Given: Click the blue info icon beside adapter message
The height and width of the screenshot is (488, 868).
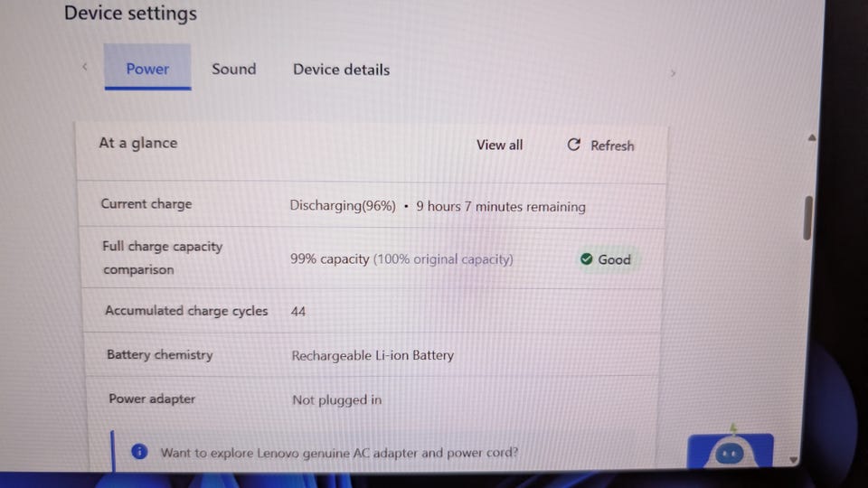Looking at the screenshot, I should pos(139,452).
